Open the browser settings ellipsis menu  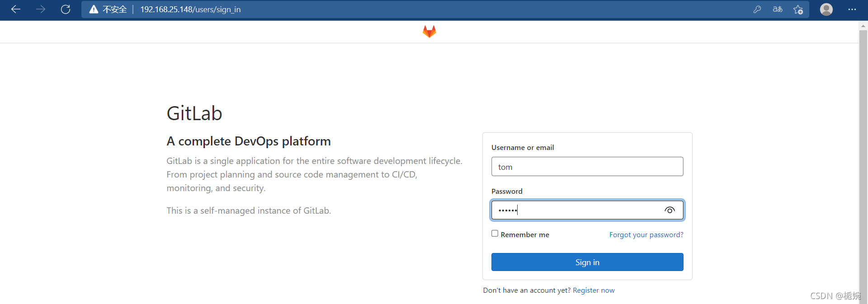point(852,9)
